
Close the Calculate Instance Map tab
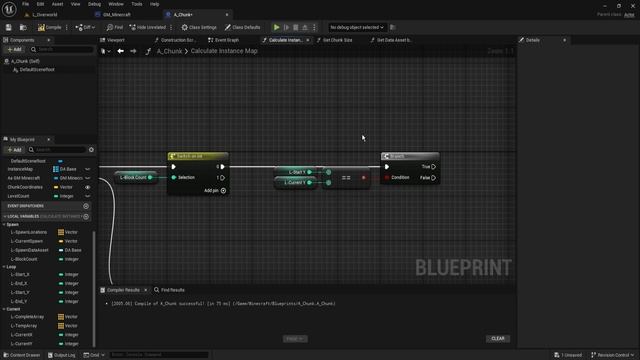[x=308, y=40]
